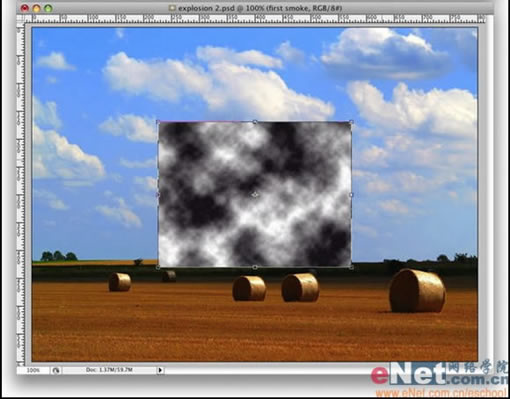The height and width of the screenshot is (399, 510).
Task: Click the bottom-right corner transform handle
Action: [351, 267]
